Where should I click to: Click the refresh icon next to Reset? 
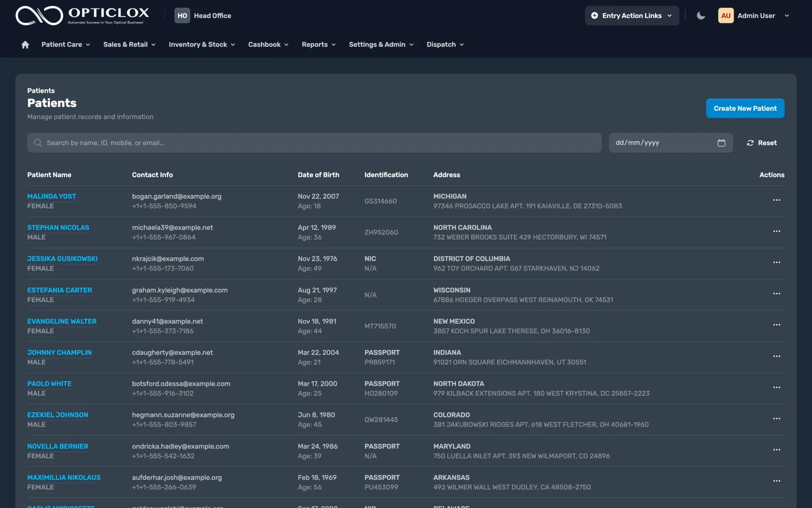750,143
